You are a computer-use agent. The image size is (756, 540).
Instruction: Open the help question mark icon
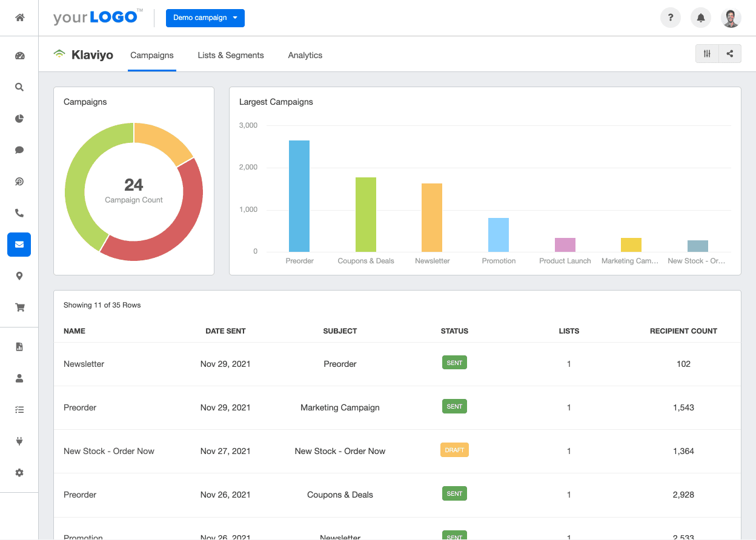670,18
